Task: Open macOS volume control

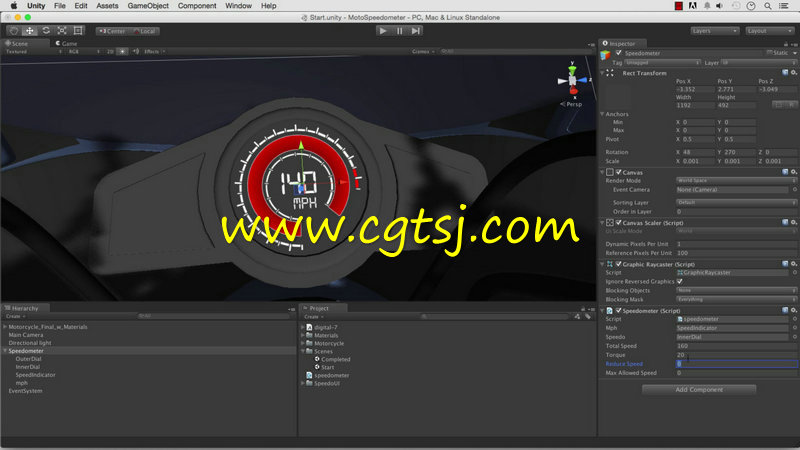Action: click(719, 6)
